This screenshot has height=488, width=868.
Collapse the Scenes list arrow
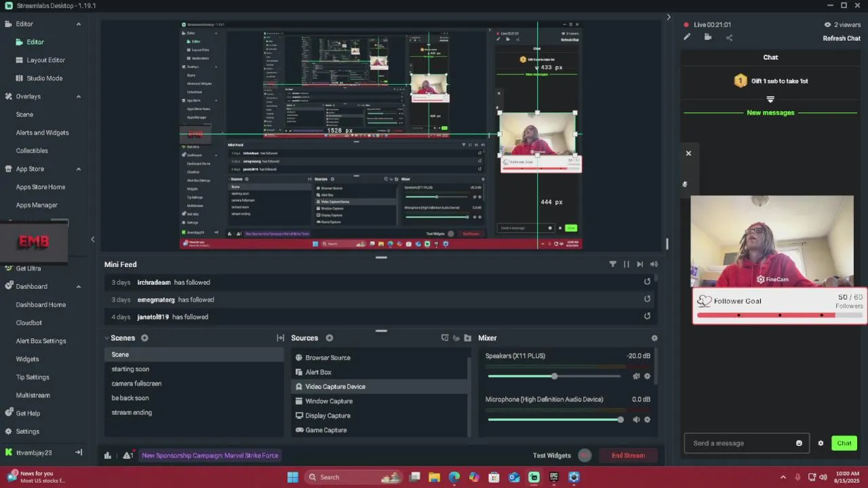(107, 338)
